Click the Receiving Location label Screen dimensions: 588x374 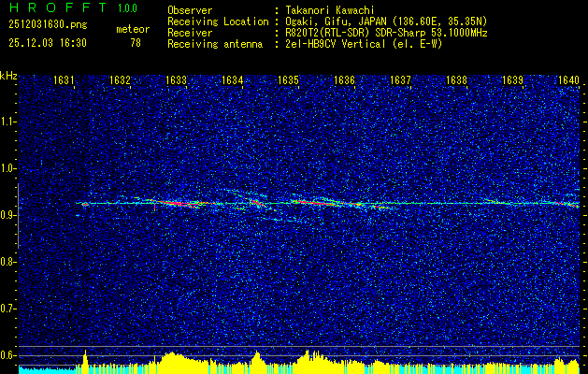pos(218,22)
